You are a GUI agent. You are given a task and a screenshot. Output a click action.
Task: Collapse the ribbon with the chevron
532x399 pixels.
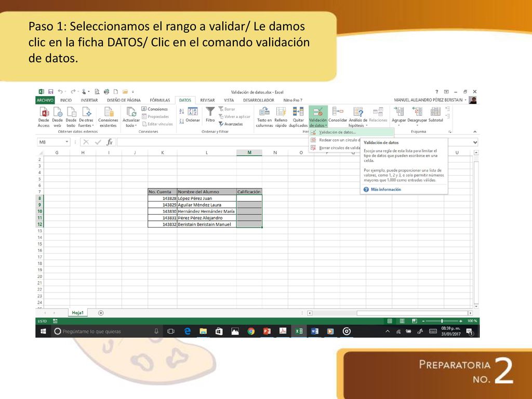click(475, 131)
